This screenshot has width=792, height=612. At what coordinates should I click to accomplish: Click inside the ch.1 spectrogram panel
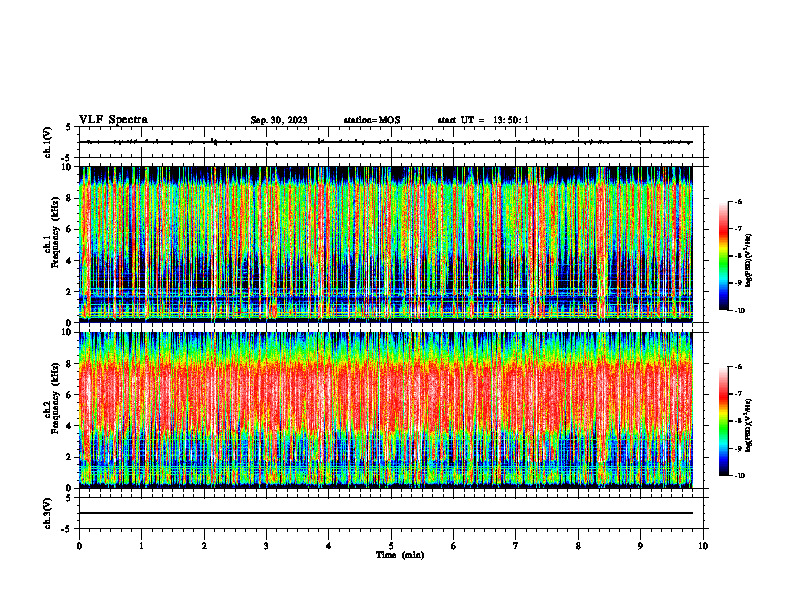tap(386, 244)
